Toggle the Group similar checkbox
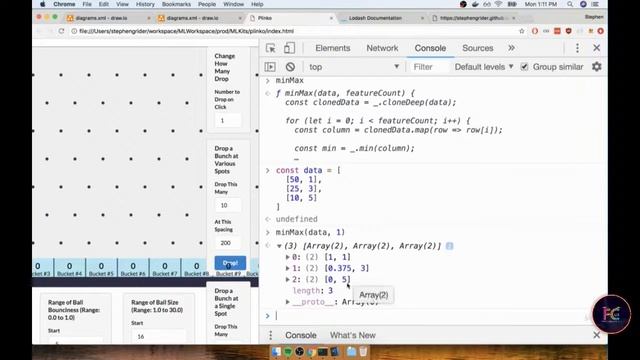Viewport: 640px width, 360px height. [524, 67]
